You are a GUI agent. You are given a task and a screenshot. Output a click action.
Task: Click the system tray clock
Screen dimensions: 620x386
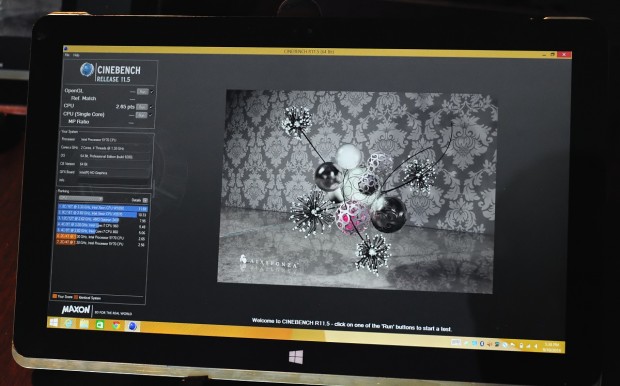coord(552,347)
